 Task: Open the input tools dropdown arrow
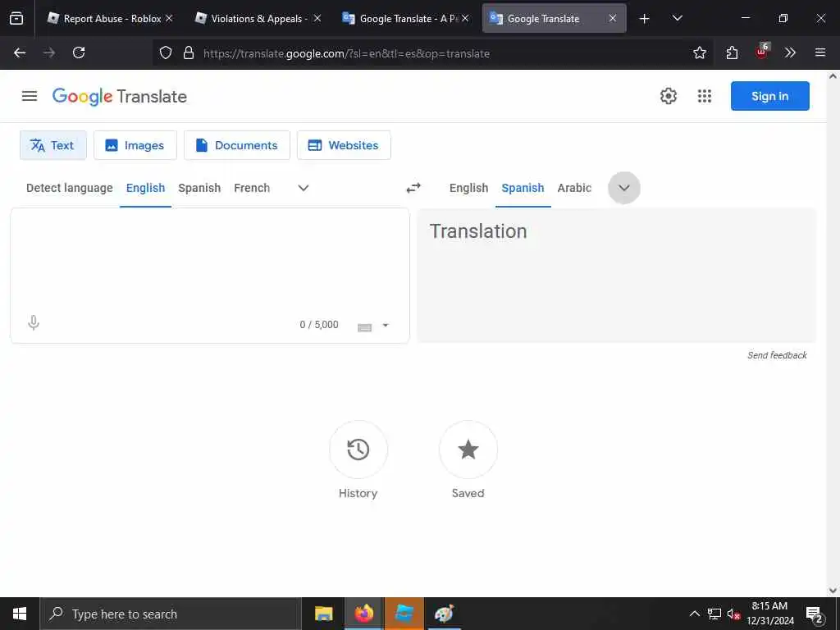tap(386, 325)
